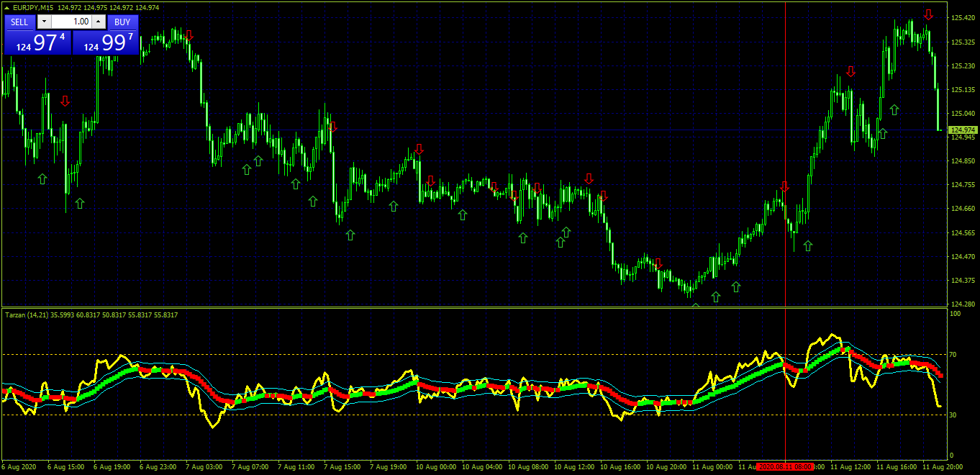Focus the 1.00 volume input field

coord(71,22)
